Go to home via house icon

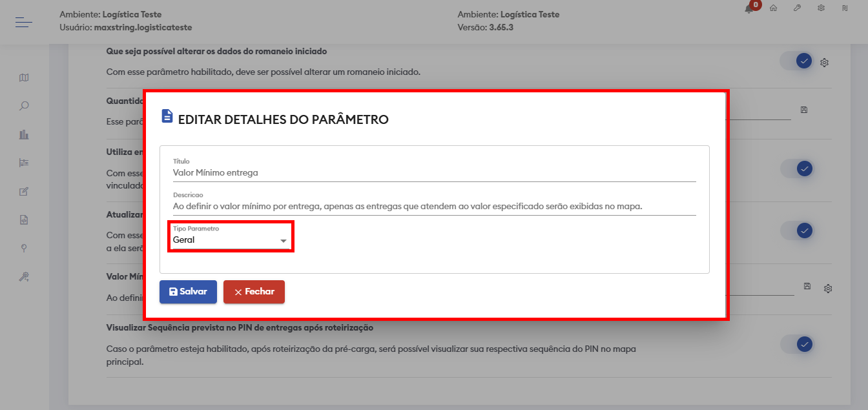[x=773, y=8]
